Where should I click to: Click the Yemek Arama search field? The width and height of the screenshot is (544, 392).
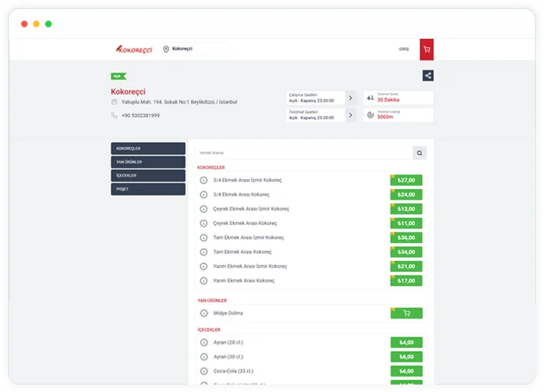click(x=303, y=153)
